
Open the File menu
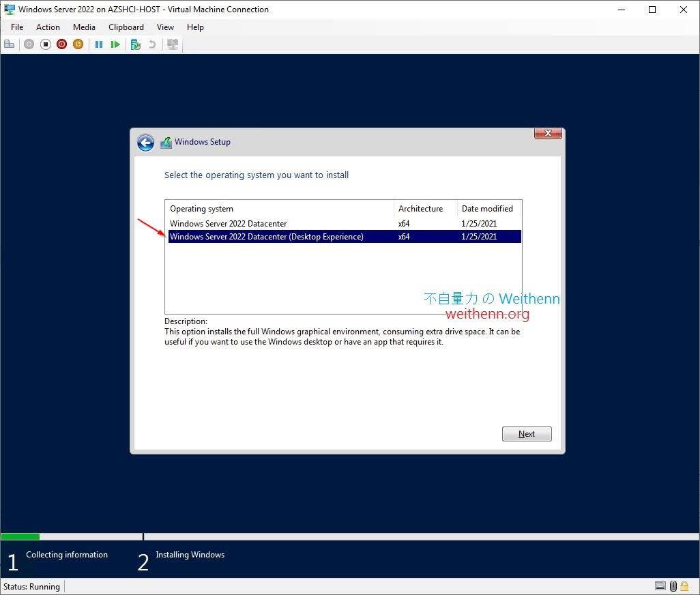(17, 27)
